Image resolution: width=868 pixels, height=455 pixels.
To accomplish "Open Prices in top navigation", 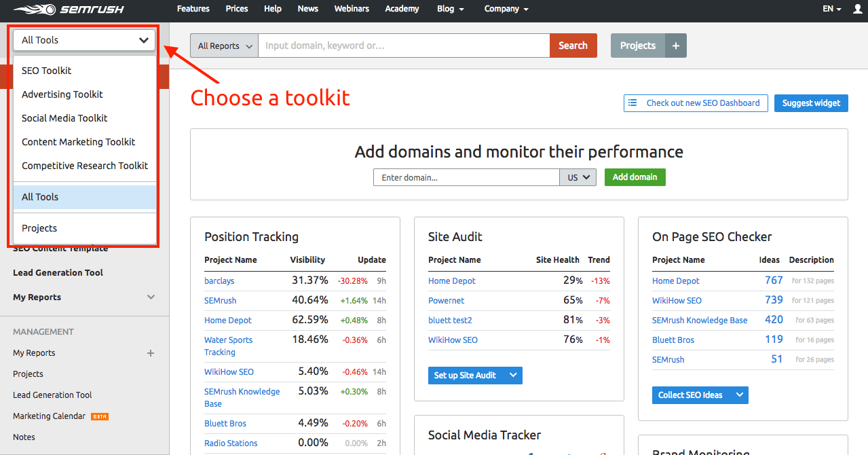I will coord(237,9).
